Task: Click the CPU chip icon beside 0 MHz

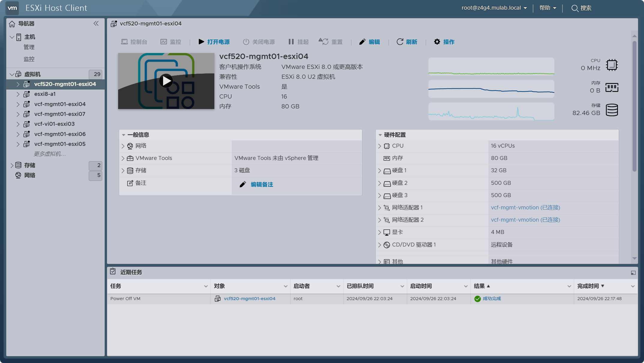Action: coord(612,65)
